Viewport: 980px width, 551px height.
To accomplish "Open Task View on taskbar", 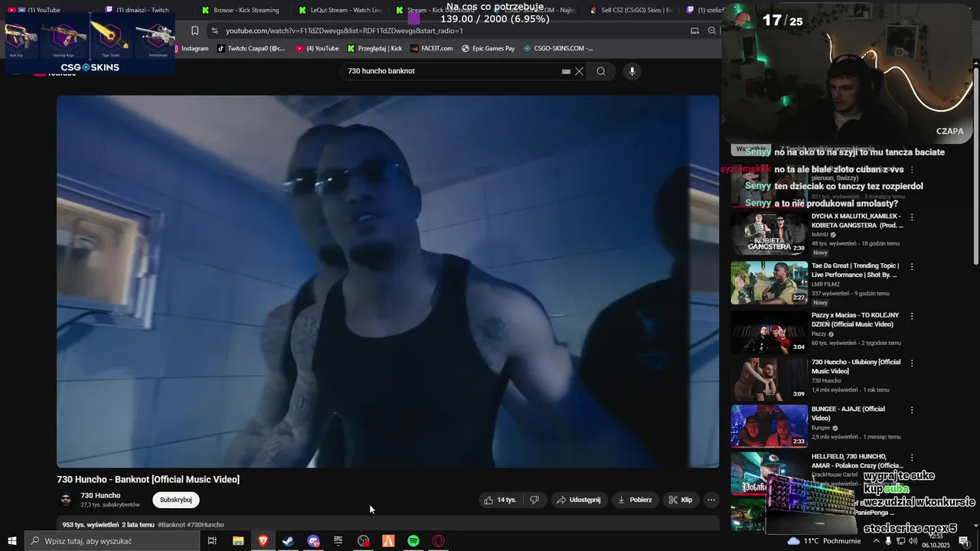I will (212, 541).
